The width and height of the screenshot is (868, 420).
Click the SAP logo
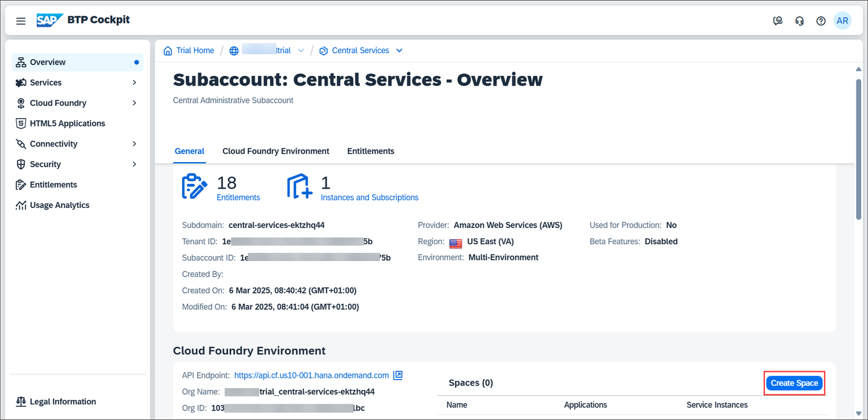(49, 20)
